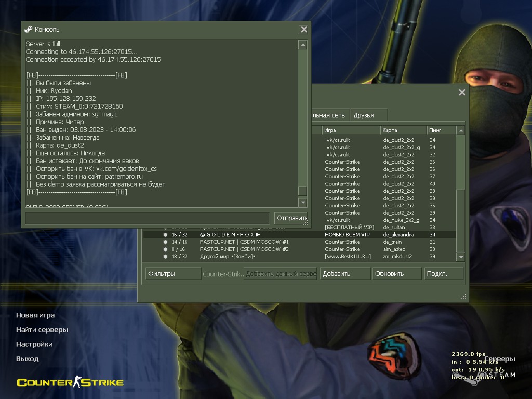The width and height of the screenshot is (532, 399).
Task: Click the console line 'Server is full.'
Action: (x=44, y=44)
